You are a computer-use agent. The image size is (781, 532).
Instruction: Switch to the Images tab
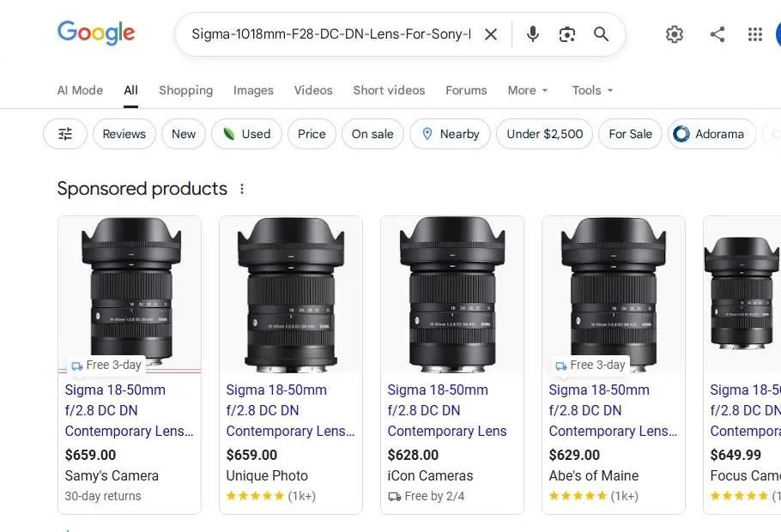pyautogui.click(x=252, y=90)
